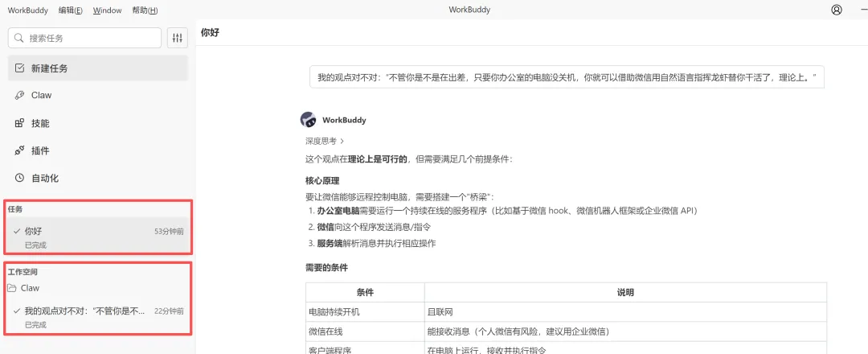Viewport: 868px width, 354px height.
Task: Open Claw in the sidebar
Action: (x=98, y=95)
